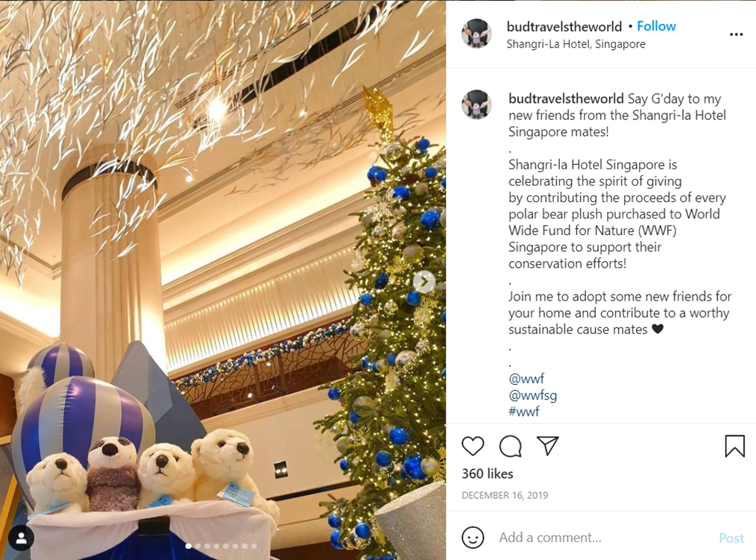Like the post with the heart icon
756x560 pixels.
(473, 446)
